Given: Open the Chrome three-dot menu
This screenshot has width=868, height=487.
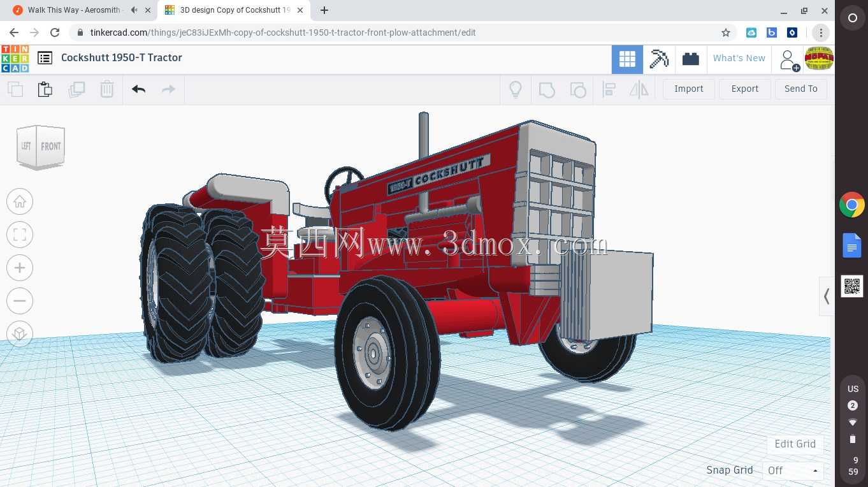Looking at the screenshot, I should [x=820, y=33].
